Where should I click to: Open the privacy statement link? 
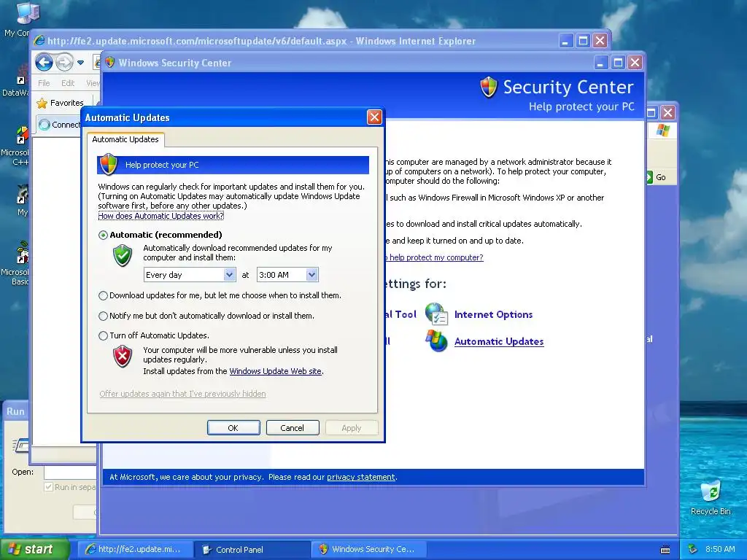coord(360,477)
